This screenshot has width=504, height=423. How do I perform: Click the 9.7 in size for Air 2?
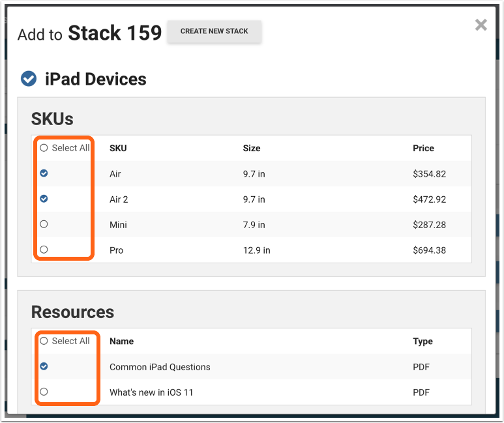[x=254, y=199]
